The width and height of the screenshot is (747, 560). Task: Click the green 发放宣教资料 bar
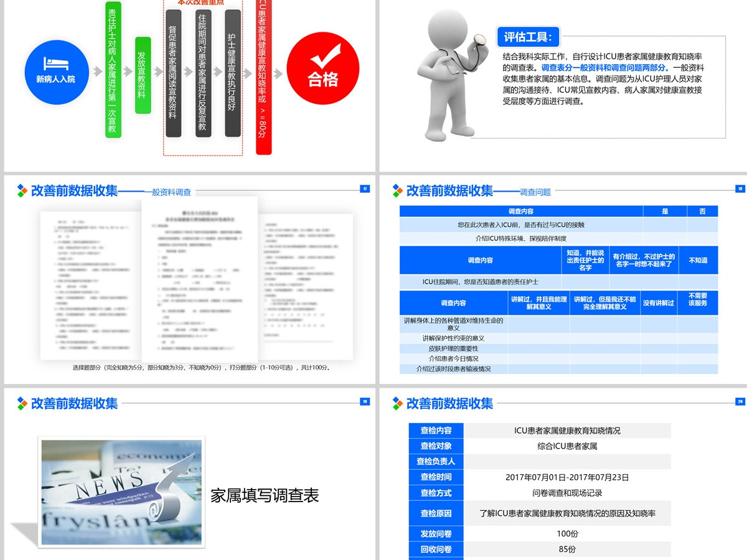tap(143, 75)
